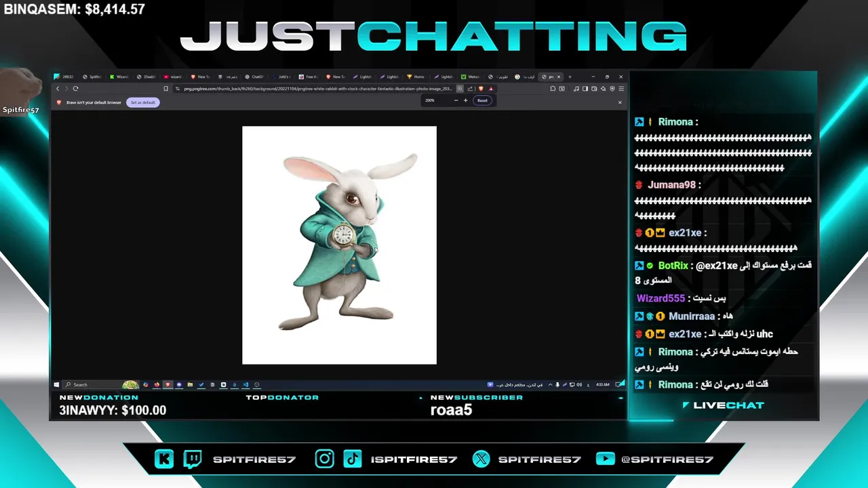Image resolution: width=868 pixels, height=488 pixels.
Task: Open File Explorer on the taskbar
Action: coord(190,384)
